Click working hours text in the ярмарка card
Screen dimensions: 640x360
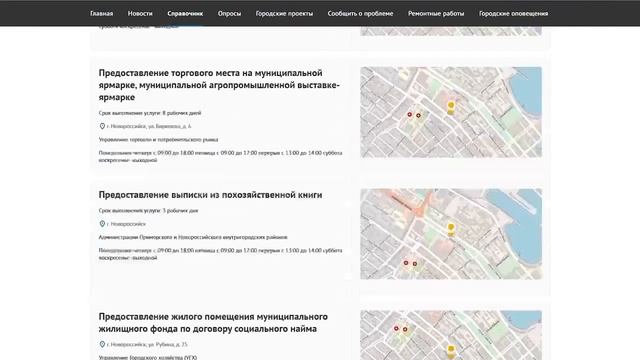click(220, 156)
